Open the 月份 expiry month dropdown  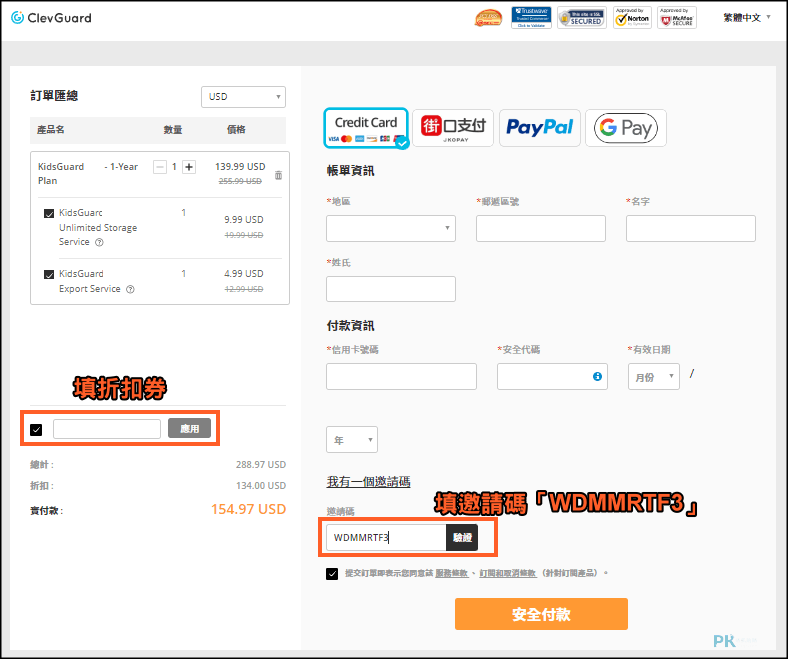coord(654,376)
